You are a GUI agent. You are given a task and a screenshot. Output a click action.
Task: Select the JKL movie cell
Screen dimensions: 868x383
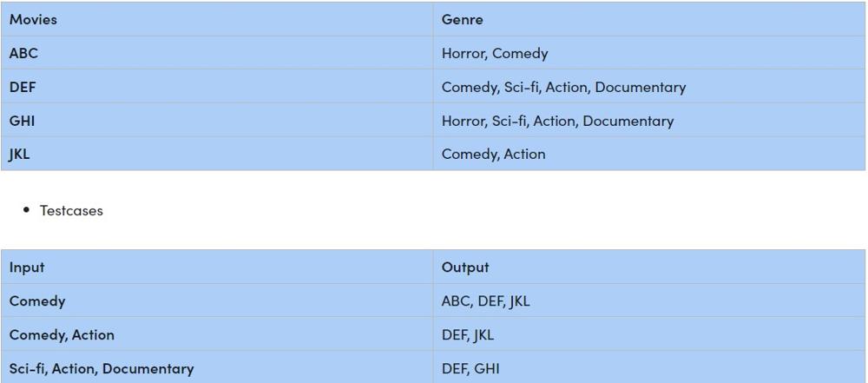point(217,154)
